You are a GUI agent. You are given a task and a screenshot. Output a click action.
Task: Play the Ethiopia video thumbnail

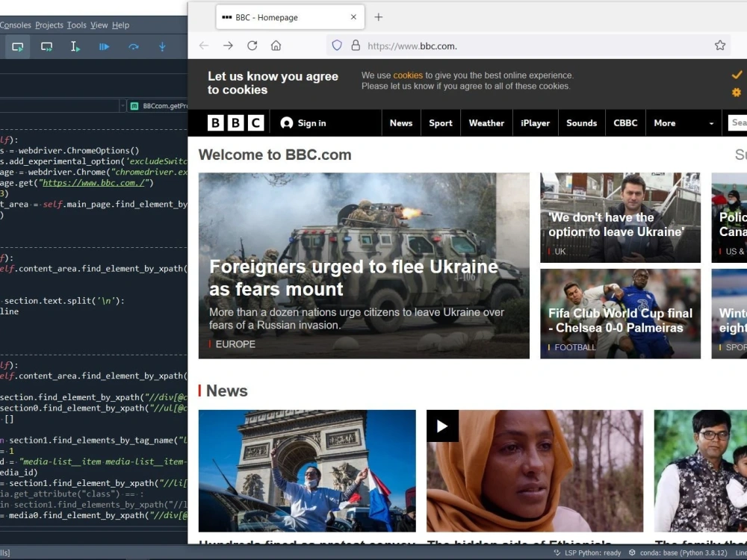click(442, 426)
